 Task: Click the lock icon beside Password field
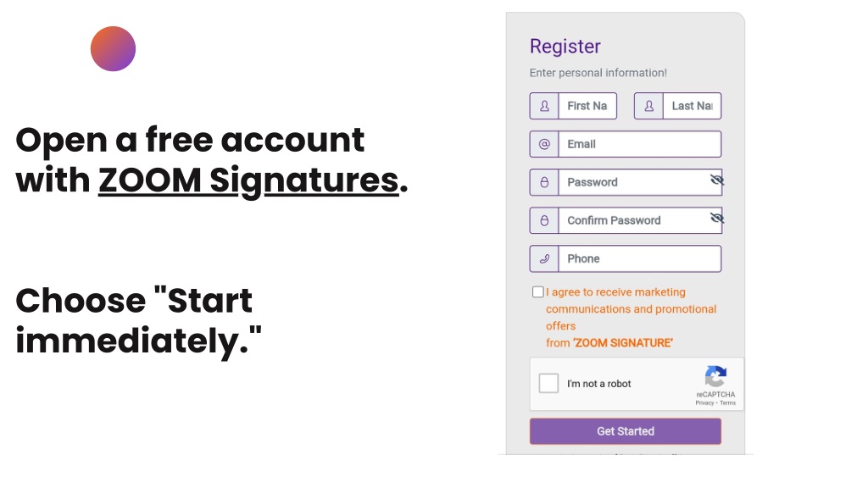pos(544,182)
